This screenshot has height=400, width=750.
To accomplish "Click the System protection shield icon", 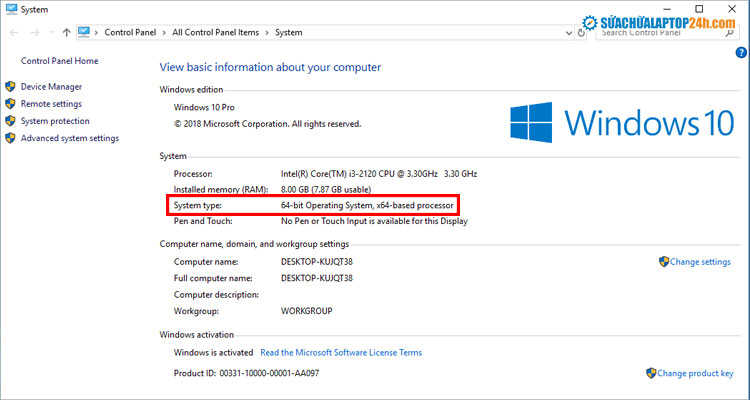I will [11, 121].
